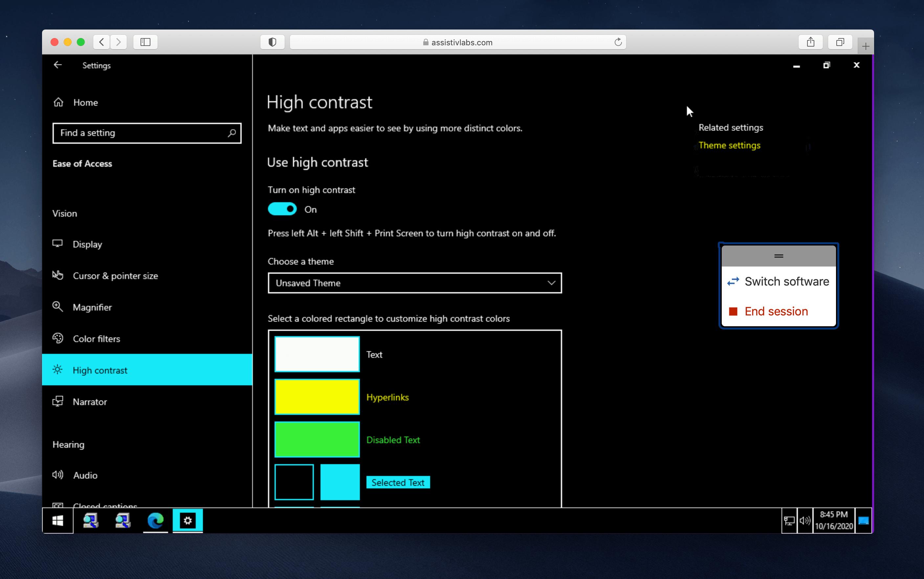The height and width of the screenshot is (579, 924).
Task: Click the End session button
Action: pyautogui.click(x=776, y=311)
